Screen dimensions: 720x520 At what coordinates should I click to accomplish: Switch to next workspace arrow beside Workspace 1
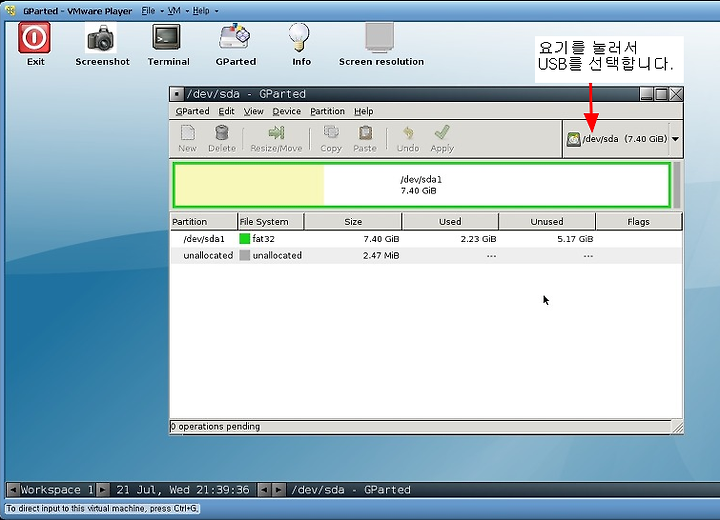coord(103,490)
